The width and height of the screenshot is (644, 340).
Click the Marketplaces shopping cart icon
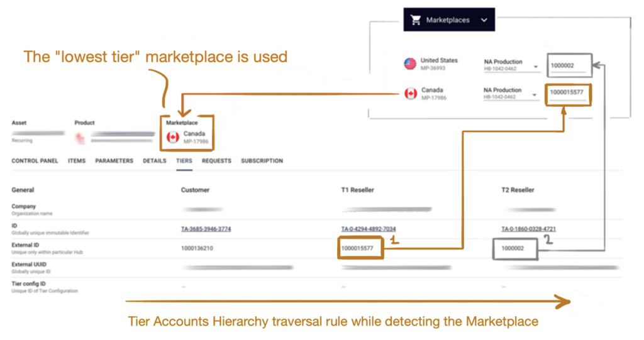pos(416,19)
